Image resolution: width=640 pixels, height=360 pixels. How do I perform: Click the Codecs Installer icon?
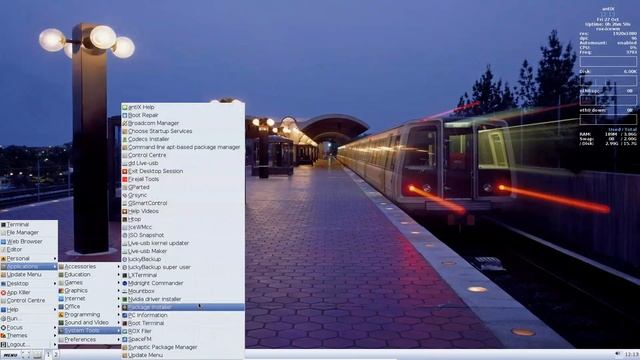(125, 139)
